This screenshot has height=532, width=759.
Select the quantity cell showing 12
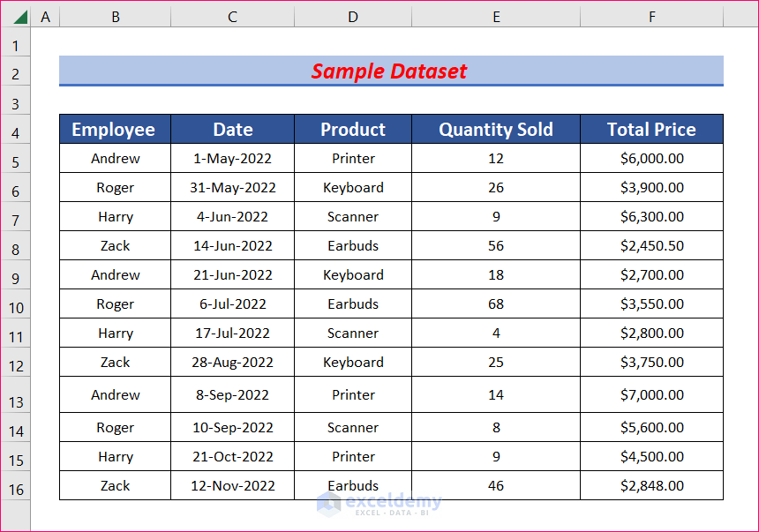tap(496, 158)
